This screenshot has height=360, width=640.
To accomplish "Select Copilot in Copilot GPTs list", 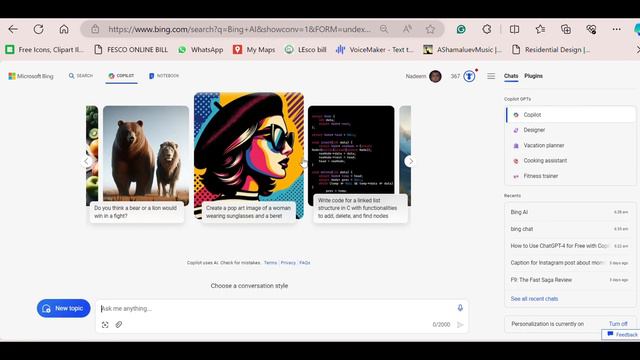I will tap(571, 115).
